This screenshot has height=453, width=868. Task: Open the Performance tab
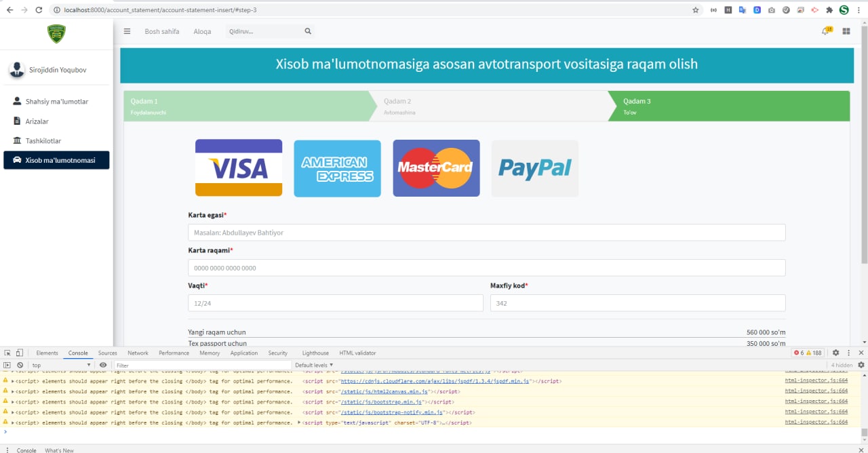tap(174, 353)
